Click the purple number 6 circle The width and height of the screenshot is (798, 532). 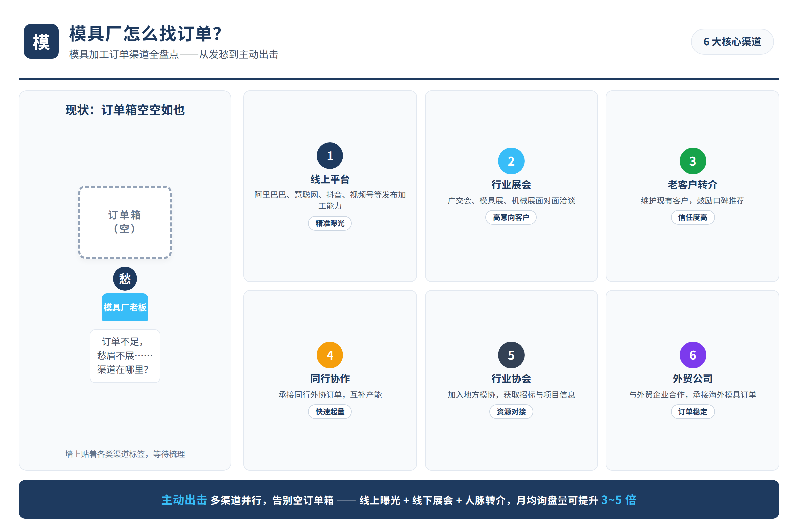click(693, 355)
